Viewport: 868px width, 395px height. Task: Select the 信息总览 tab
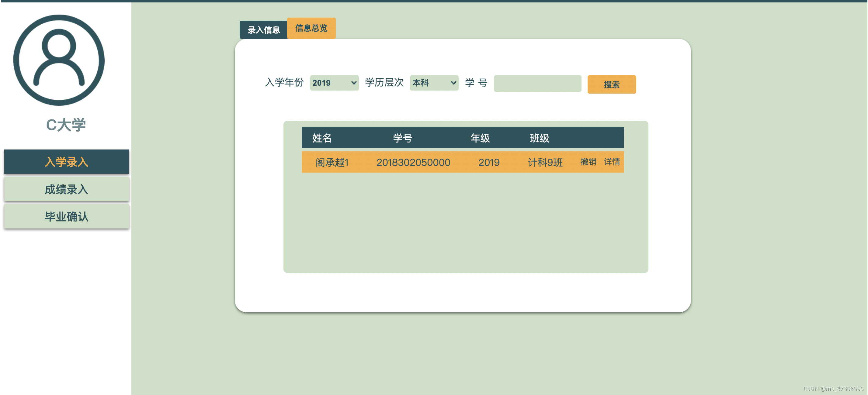(311, 28)
